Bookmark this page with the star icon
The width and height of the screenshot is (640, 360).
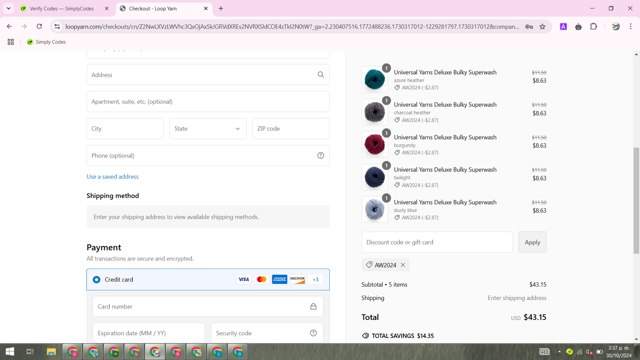[542, 27]
